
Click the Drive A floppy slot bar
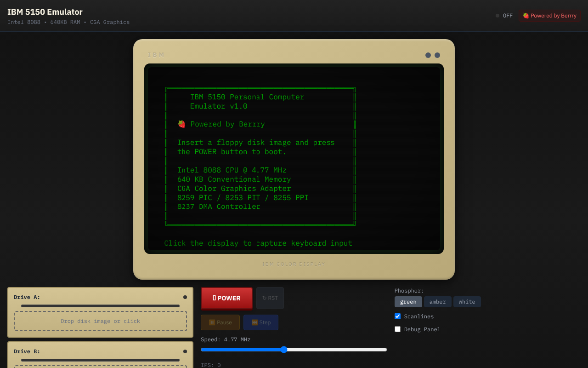(x=100, y=306)
